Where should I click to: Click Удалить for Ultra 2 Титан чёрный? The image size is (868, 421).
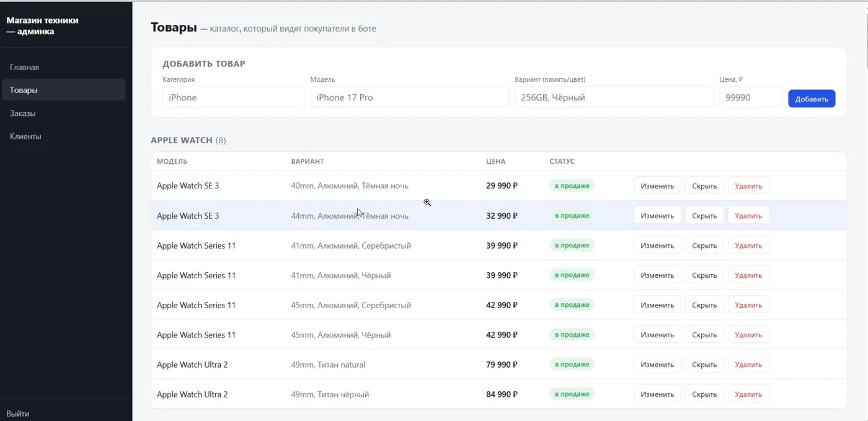click(748, 394)
